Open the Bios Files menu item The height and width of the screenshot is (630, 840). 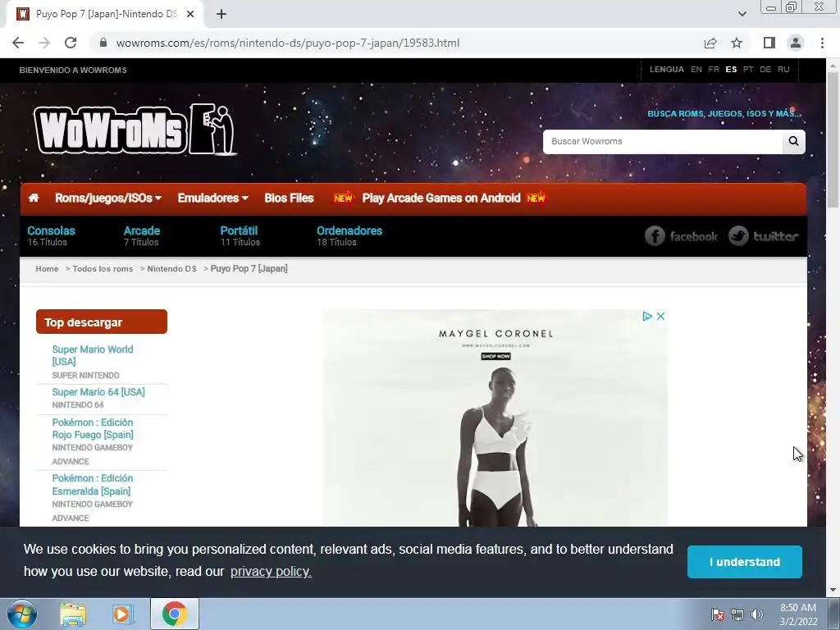(x=289, y=199)
